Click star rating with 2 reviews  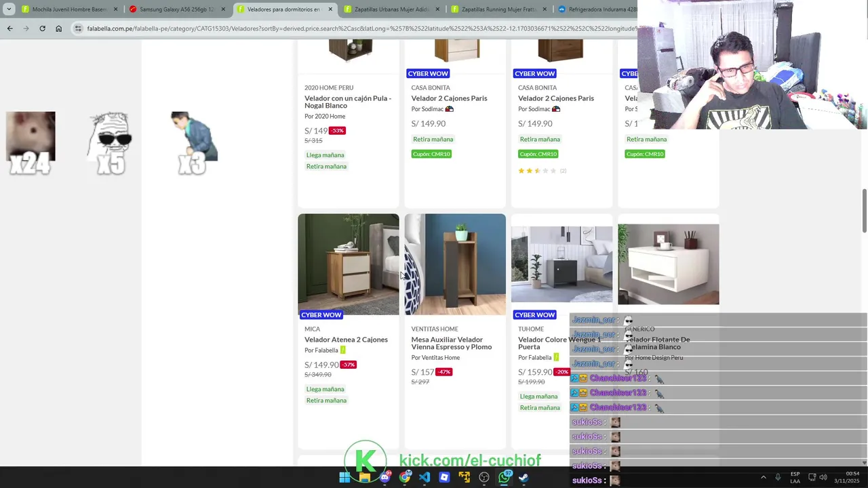[542, 171]
